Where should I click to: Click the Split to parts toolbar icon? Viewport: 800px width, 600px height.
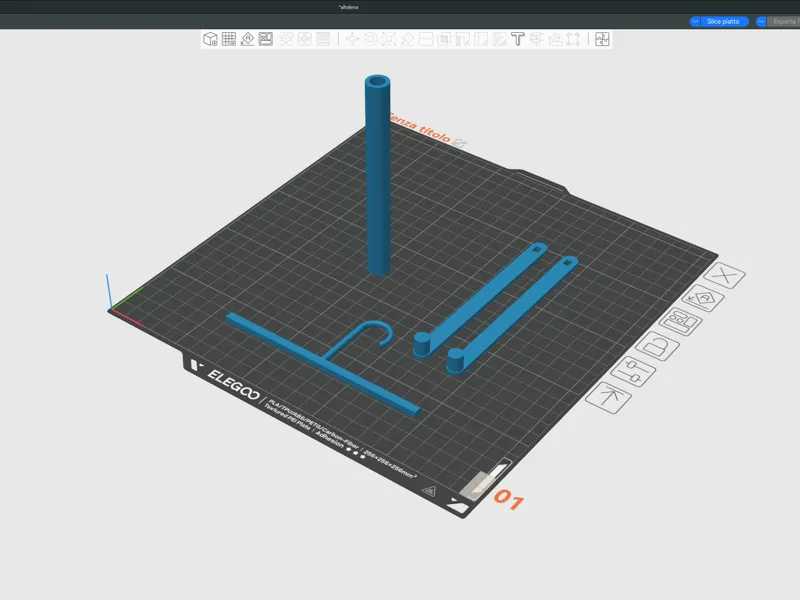coord(305,39)
